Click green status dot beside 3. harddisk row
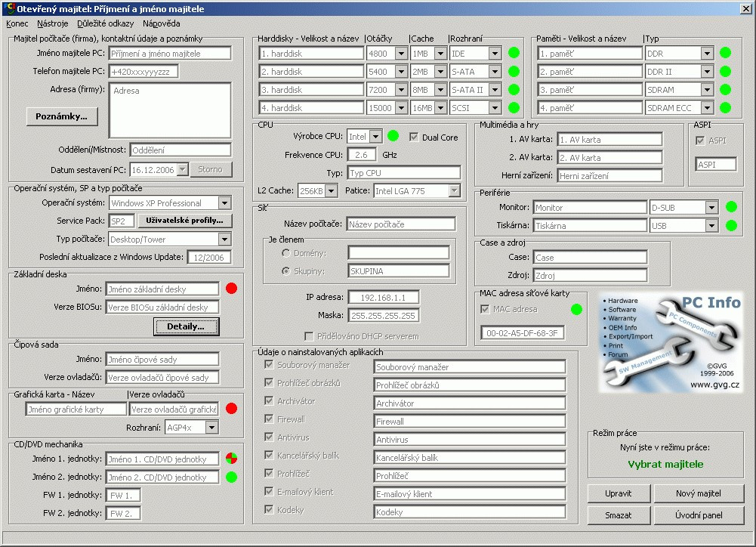 tap(514, 90)
